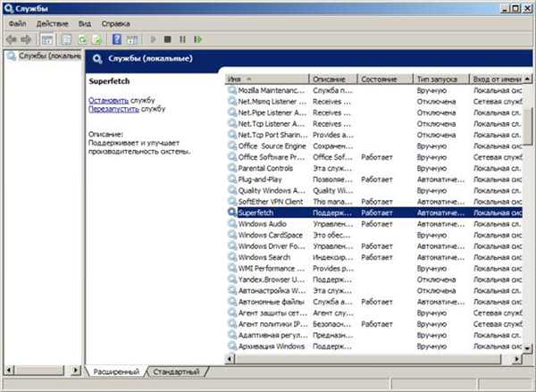
Task: Select Службы (локальные) in the tree
Action: click(49, 55)
